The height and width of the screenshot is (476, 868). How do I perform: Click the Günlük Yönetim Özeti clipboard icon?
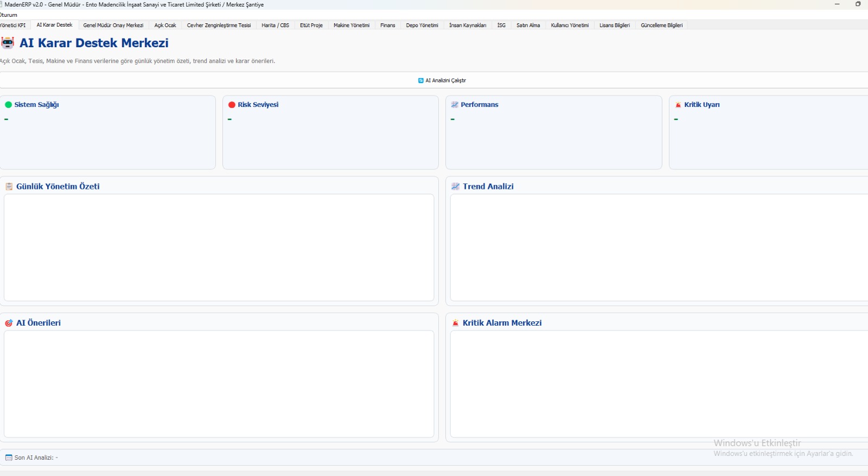9,187
